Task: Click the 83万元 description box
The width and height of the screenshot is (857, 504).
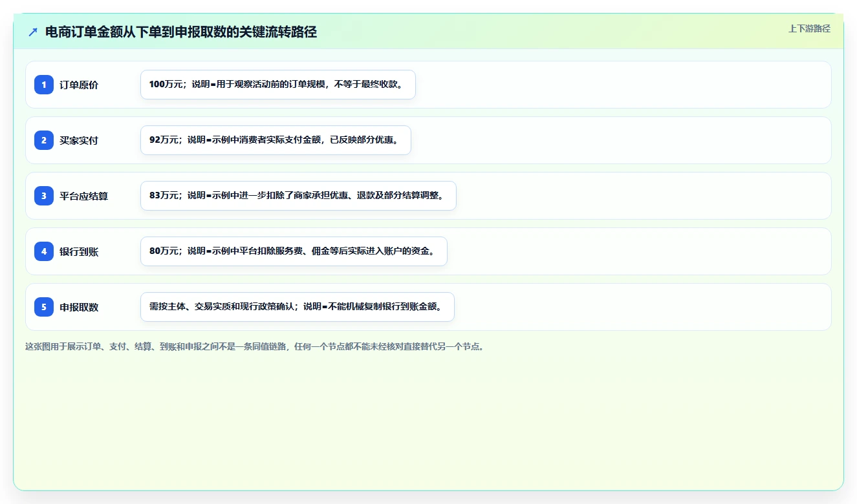Action: click(298, 196)
